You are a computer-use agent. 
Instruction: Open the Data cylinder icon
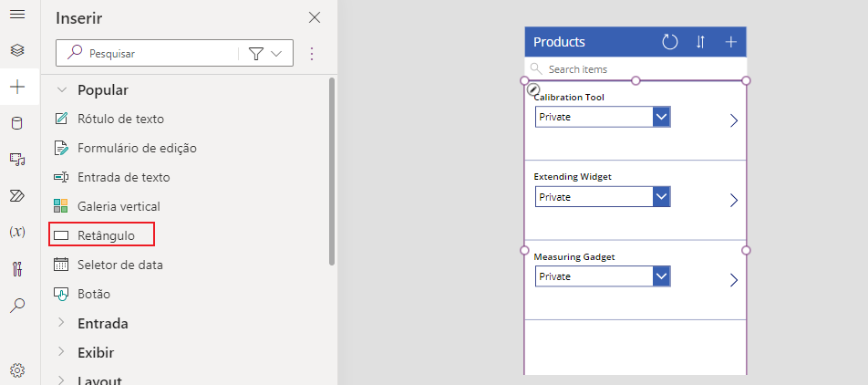[17, 123]
